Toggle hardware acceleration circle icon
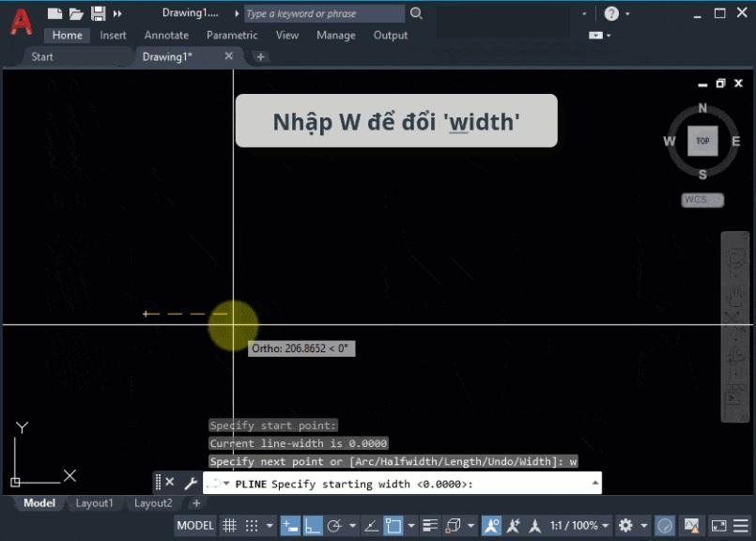This screenshot has height=541, width=756. point(664,525)
